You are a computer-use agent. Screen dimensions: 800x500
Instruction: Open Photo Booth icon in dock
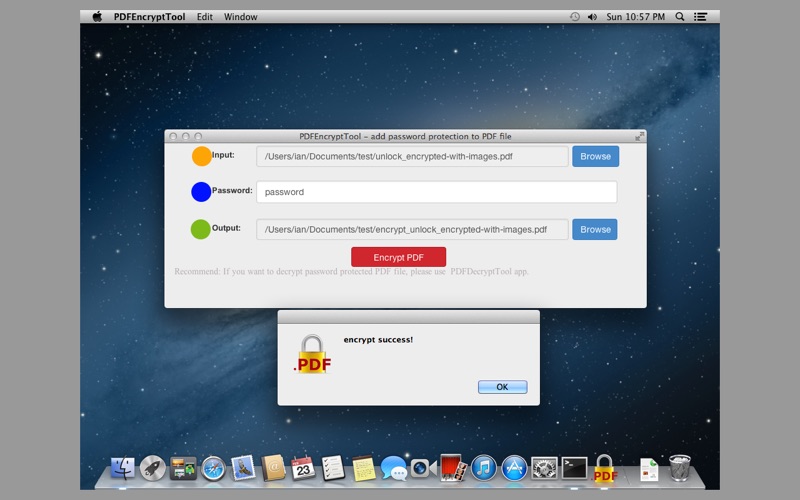(x=454, y=468)
